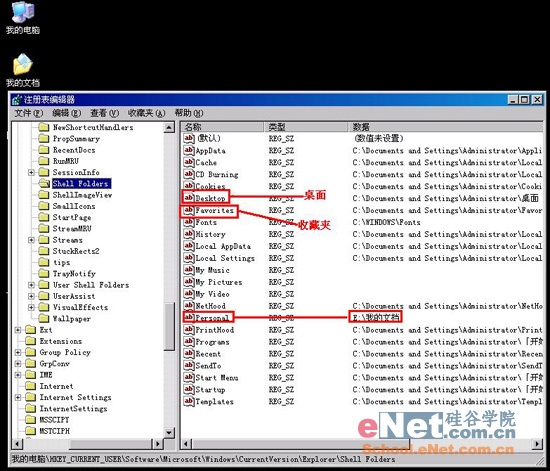The height and width of the screenshot is (471, 550).
Task: Expand the IME tree node
Action: (x=18, y=375)
